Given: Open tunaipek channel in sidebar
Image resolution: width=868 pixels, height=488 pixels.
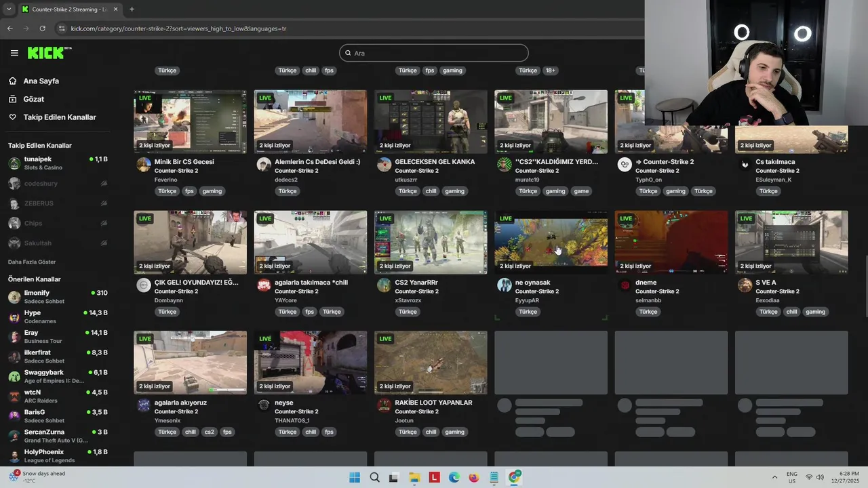Looking at the screenshot, I should pyautogui.click(x=58, y=163).
